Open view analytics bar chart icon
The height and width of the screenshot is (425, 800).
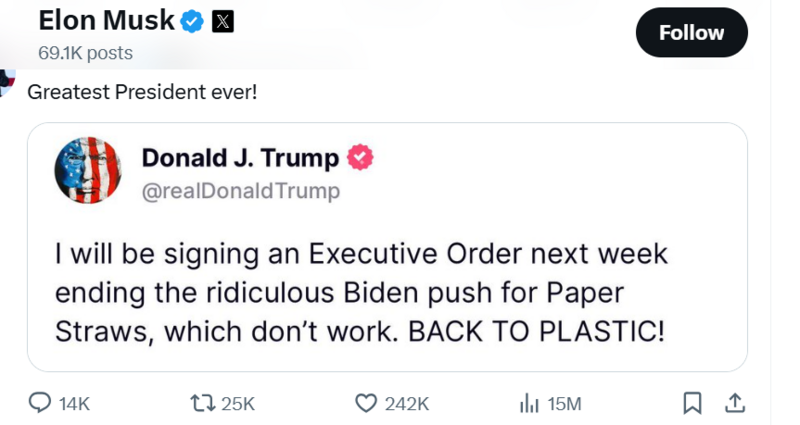529,403
